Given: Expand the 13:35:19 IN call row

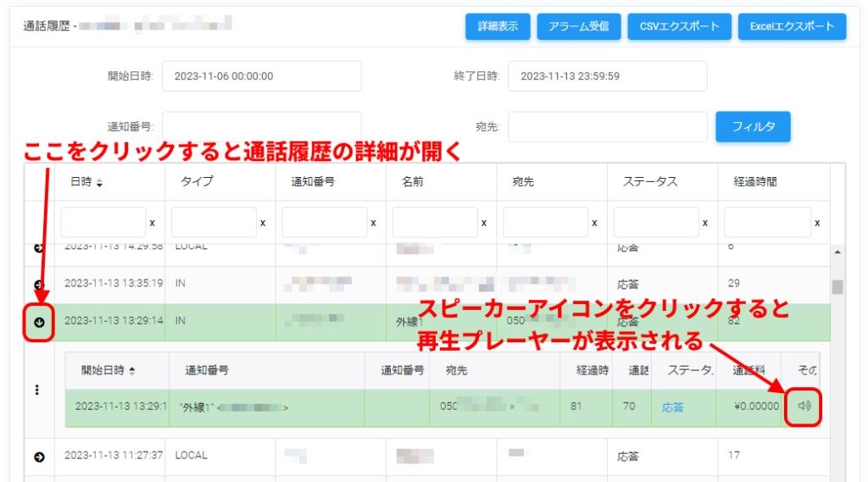Looking at the screenshot, I should 39,285.
